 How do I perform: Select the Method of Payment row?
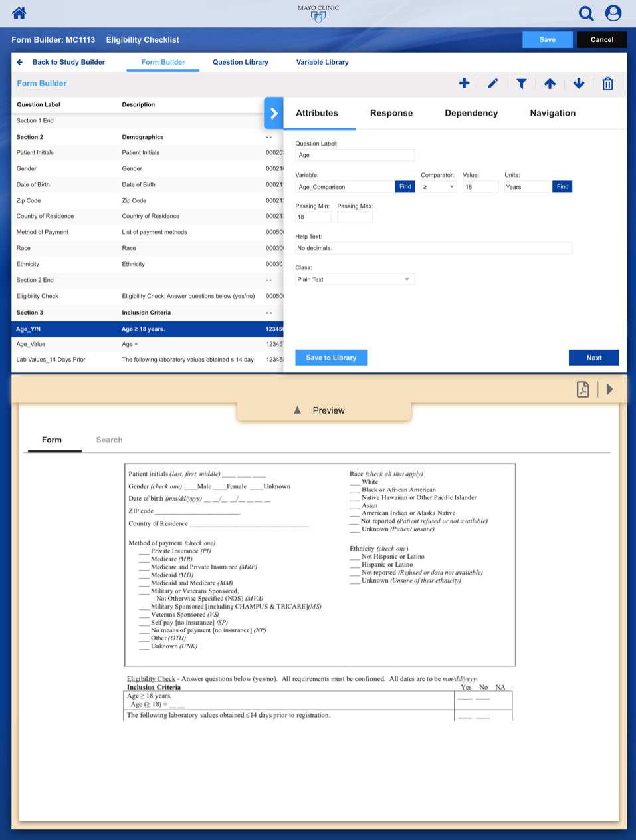point(148,232)
